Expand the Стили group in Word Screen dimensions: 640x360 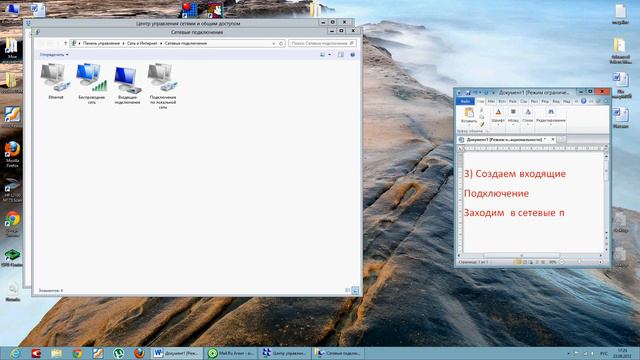(x=528, y=116)
